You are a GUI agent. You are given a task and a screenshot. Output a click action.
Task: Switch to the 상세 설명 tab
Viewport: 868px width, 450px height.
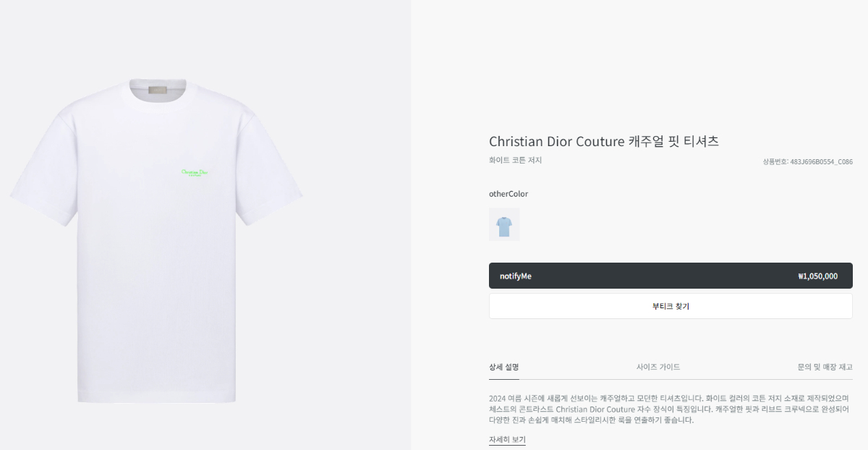[x=504, y=367]
